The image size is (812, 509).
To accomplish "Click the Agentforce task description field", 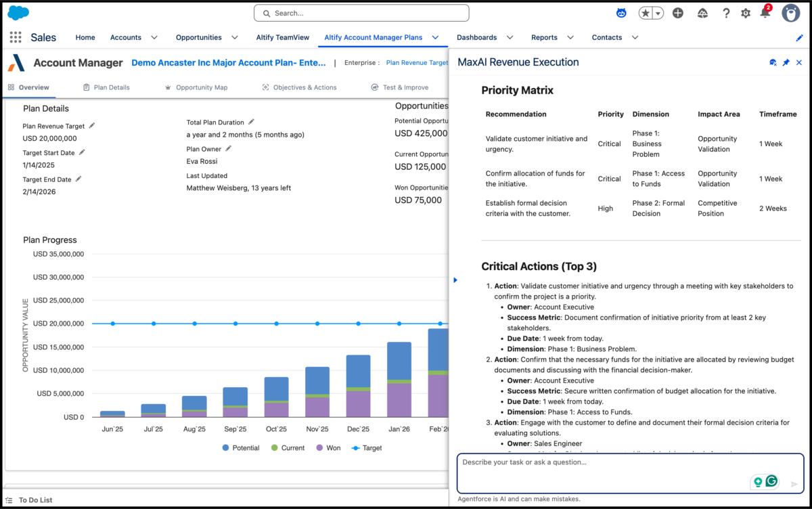I will point(602,472).
